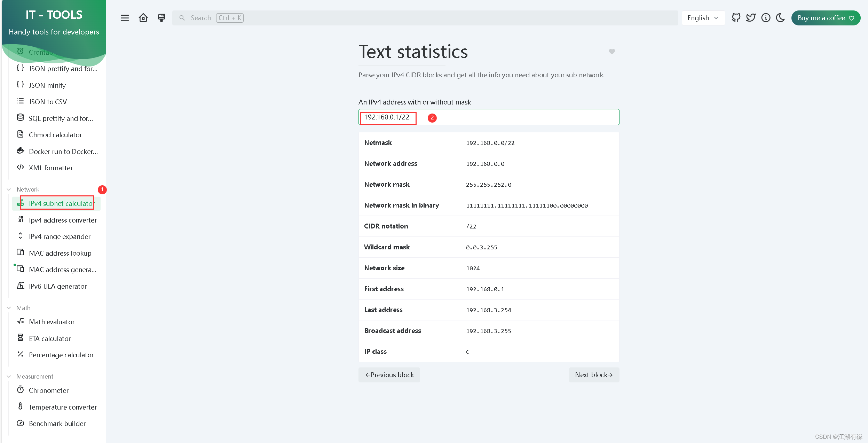Click the Previous block button

[x=389, y=375]
